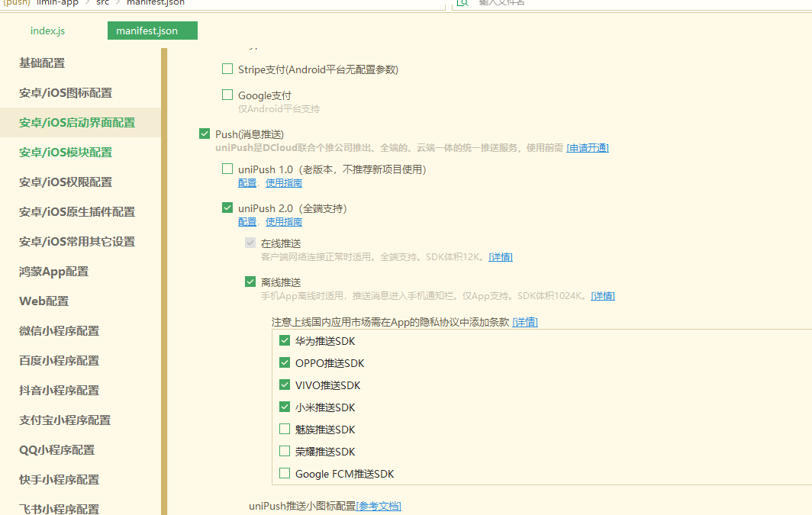Screen dimensions: 812x515
Task: Enable uniPush 1.0 checkbox
Action: point(227,169)
